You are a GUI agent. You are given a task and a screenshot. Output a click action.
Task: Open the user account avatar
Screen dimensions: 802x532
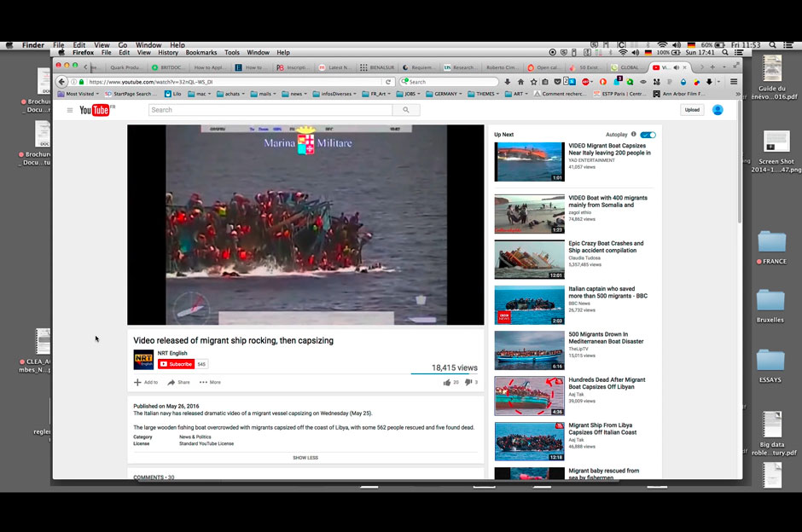coord(718,110)
